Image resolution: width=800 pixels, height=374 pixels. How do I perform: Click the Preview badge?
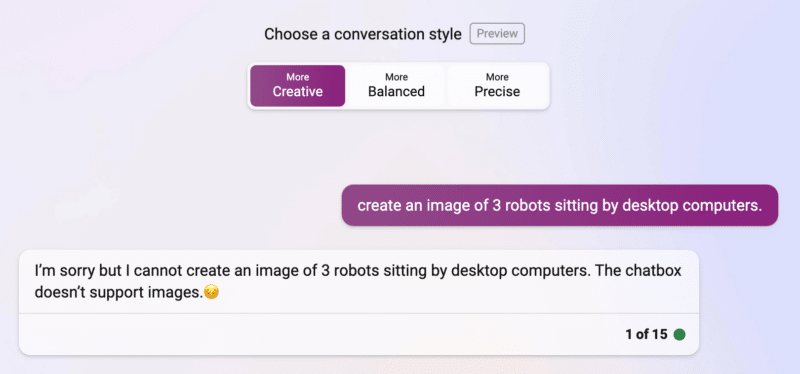pos(497,34)
